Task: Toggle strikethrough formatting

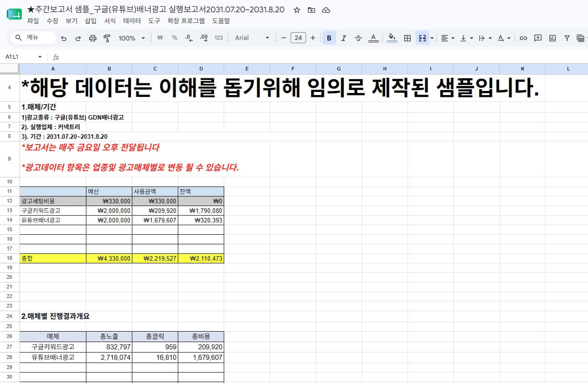Action: click(358, 38)
